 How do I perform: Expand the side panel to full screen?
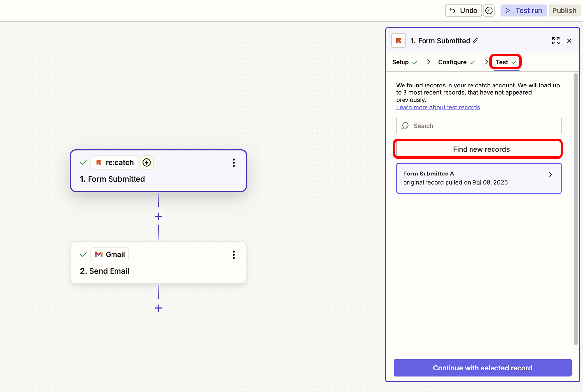(x=555, y=41)
